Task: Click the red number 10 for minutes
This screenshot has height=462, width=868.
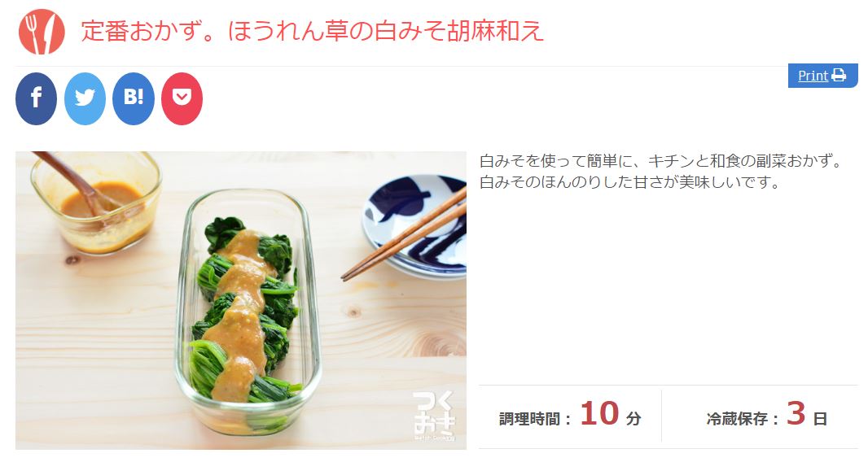Action: pos(599,413)
